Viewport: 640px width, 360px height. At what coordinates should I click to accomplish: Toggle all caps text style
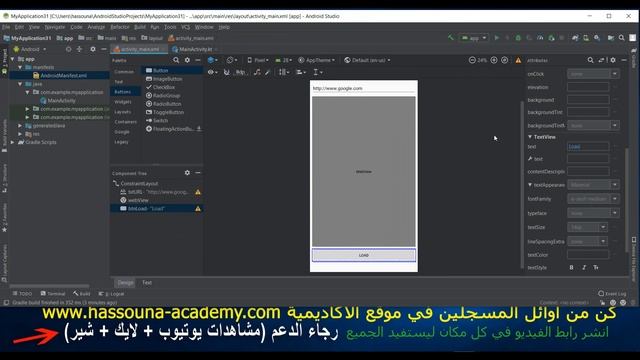click(596, 267)
